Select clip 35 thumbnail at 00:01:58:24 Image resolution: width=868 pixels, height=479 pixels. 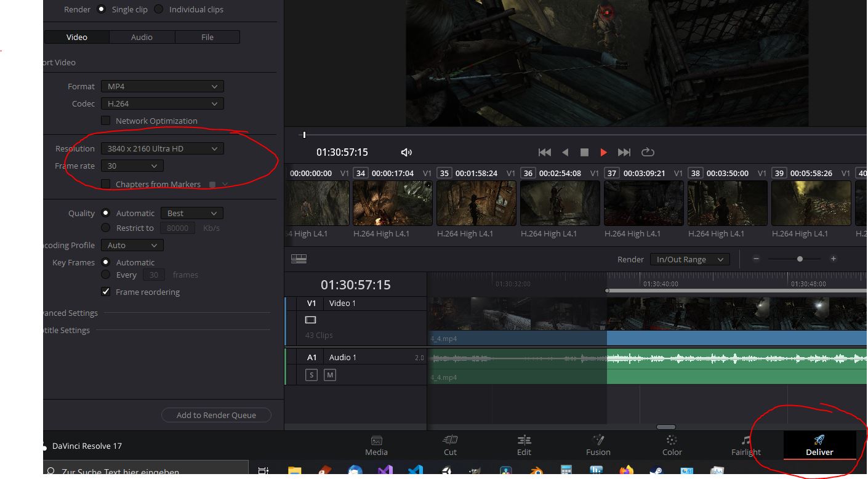click(476, 203)
